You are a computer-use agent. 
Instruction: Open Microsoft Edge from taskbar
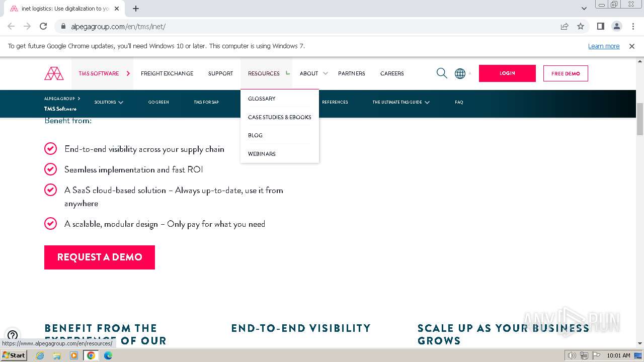(108, 355)
